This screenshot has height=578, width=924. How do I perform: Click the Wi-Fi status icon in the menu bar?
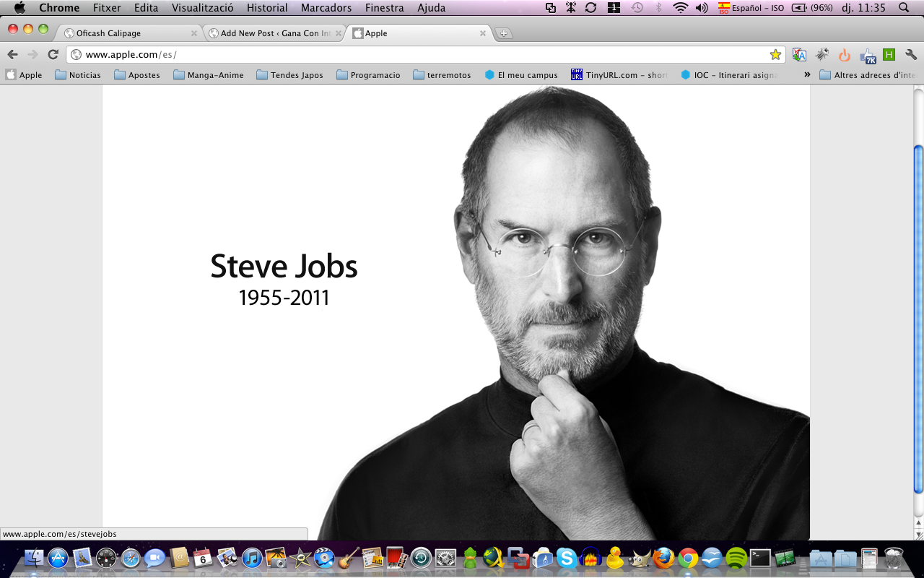680,8
